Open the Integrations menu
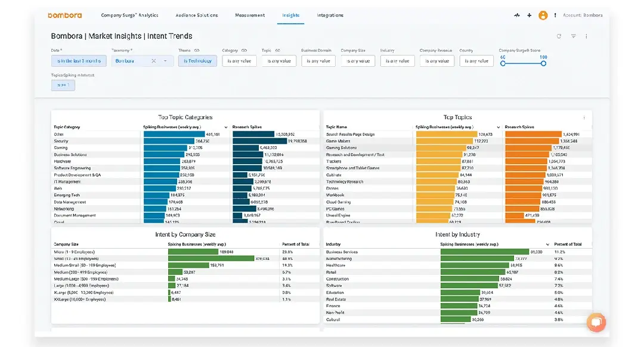644x347 pixels. pos(330,15)
